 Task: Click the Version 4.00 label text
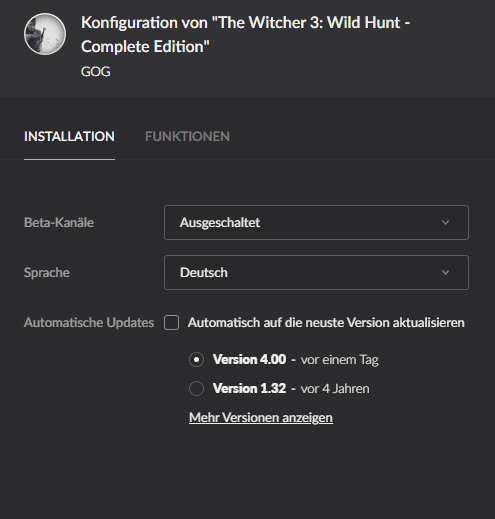[x=249, y=359]
